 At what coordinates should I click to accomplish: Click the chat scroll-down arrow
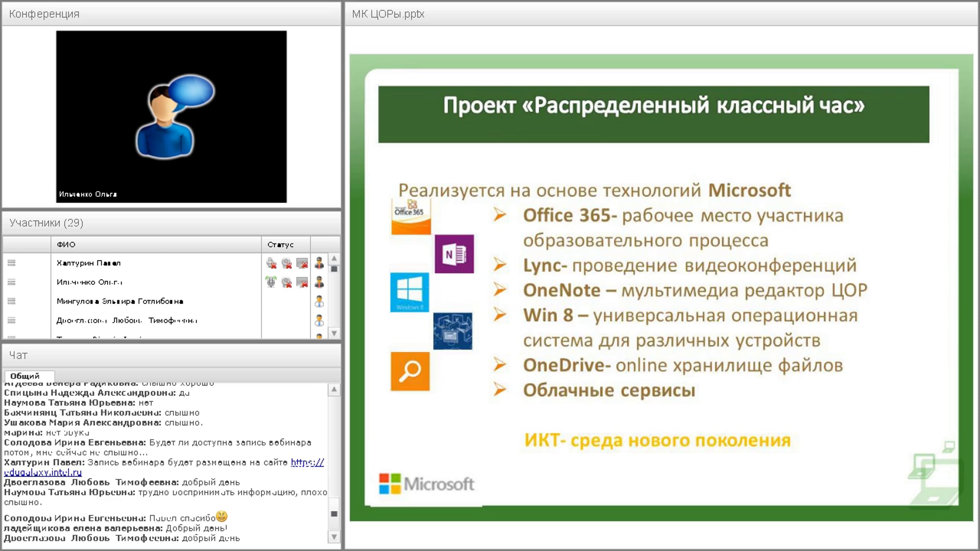[334, 537]
